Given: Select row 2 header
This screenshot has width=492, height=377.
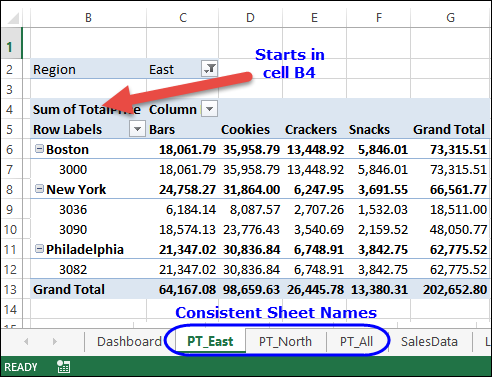Looking at the screenshot, I should click(10, 69).
